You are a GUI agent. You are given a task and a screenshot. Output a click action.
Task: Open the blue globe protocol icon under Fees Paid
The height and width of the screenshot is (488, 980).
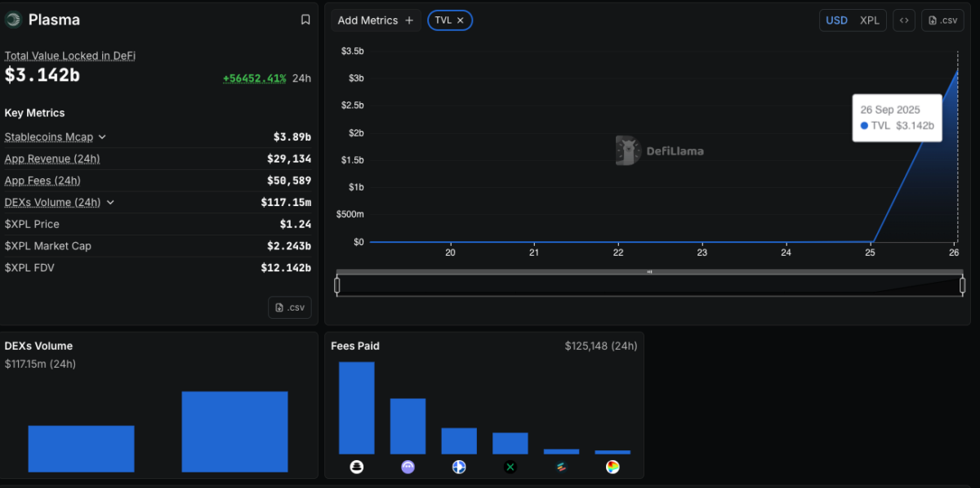point(459,467)
